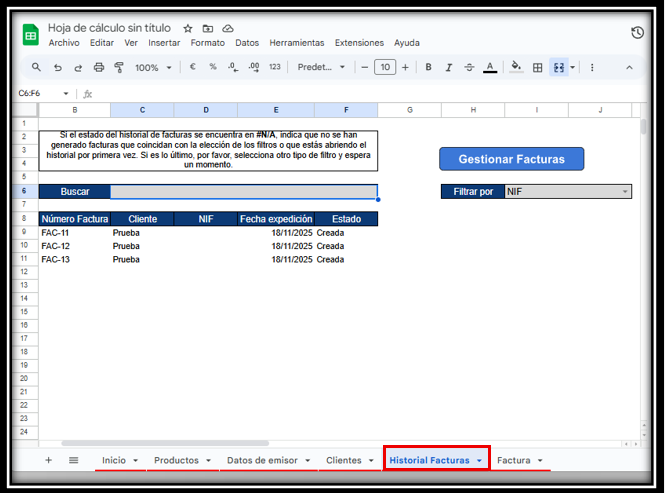Click the undo arrow in toolbar
Image resolution: width=665 pixels, height=493 pixels.
pyautogui.click(x=57, y=67)
